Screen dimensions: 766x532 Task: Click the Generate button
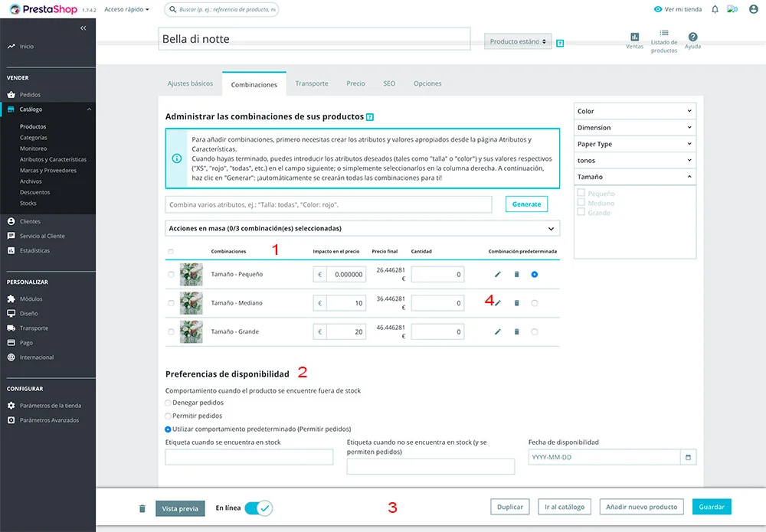tap(527, 204)
